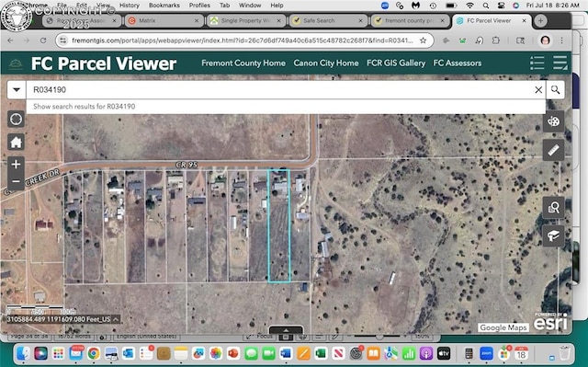Switch to the Matrix tab
Image resolution: width=588 pixels, height=367 pixels.
coord(164,20)
